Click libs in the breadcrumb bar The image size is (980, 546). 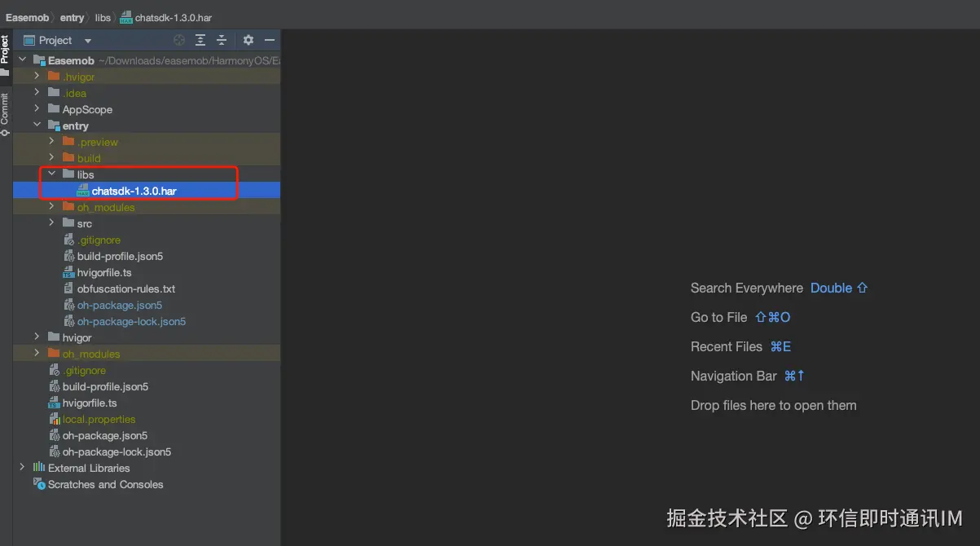pos(103,16)
